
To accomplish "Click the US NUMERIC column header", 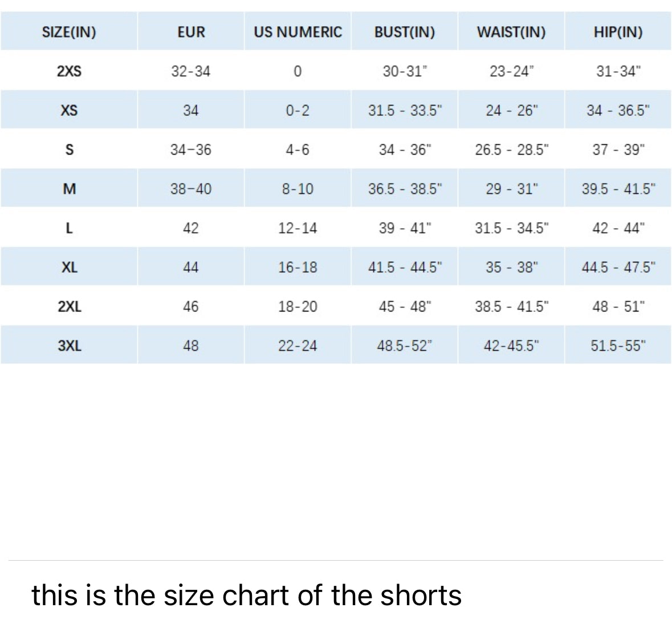I will [298, 32].
